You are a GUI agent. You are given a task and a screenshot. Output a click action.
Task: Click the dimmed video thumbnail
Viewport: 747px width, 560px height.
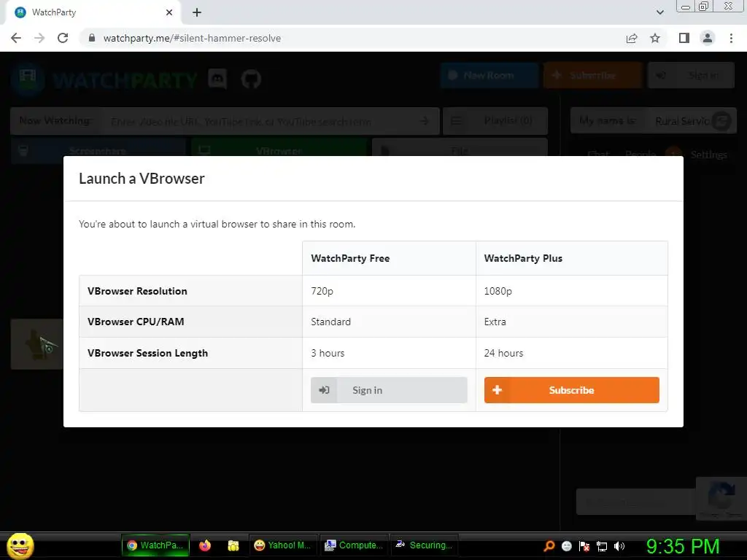click(36, 344)
